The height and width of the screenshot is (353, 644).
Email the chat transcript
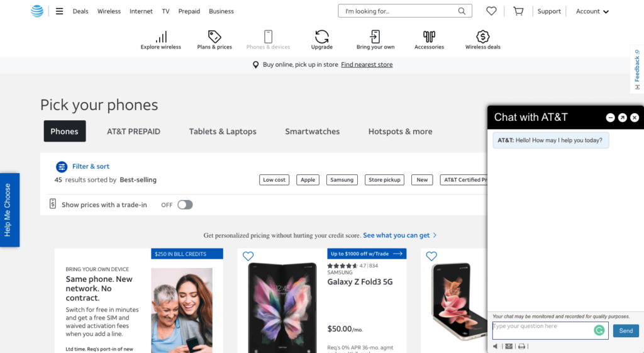click(509, 347)
